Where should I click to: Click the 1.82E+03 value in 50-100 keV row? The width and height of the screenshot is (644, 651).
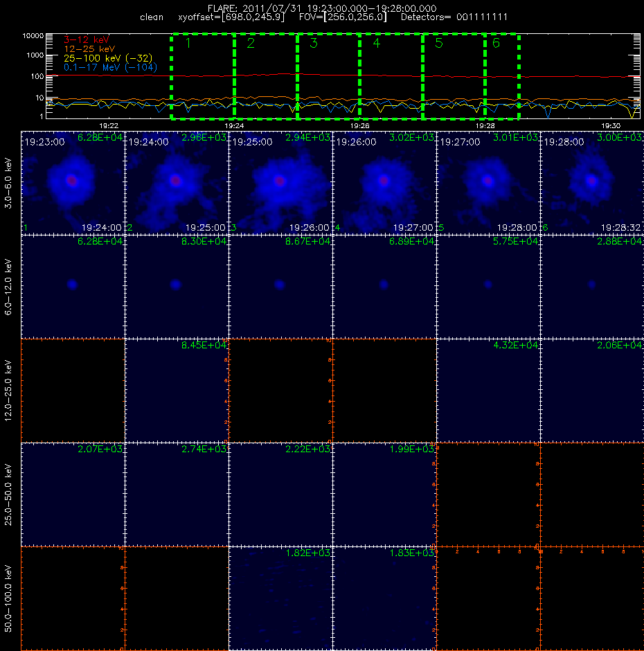click(x=307, y=553)
